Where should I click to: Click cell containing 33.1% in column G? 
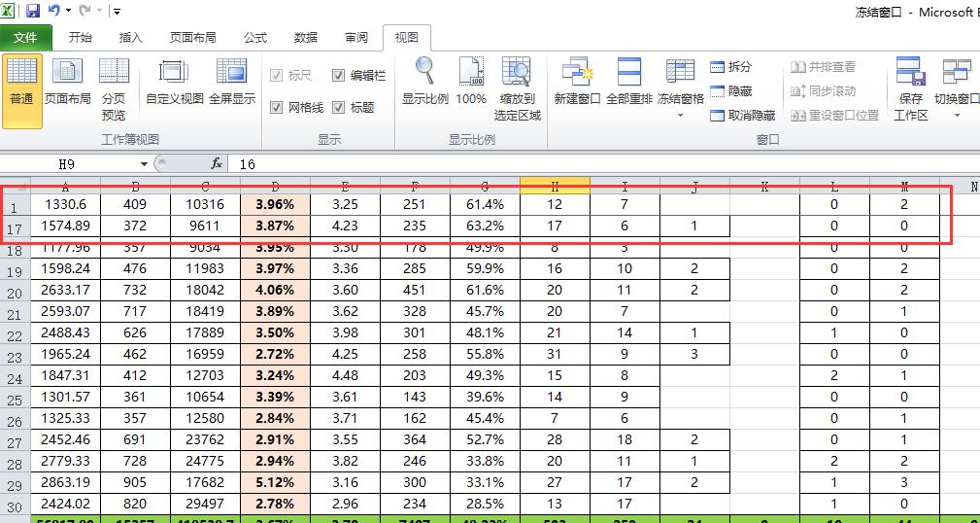pyautogui.click(x=485, y=482)
